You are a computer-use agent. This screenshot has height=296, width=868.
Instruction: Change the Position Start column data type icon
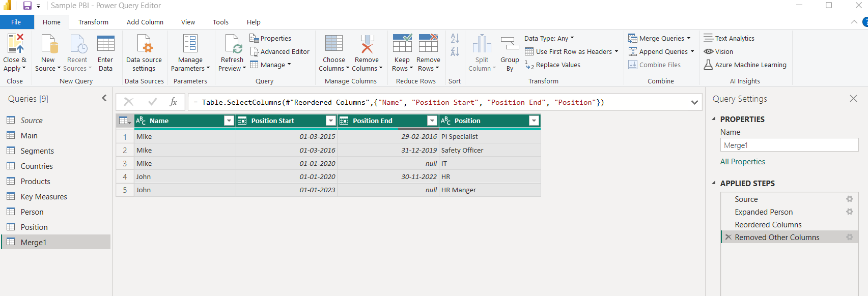pyautogui.click(x=242, y=121)
